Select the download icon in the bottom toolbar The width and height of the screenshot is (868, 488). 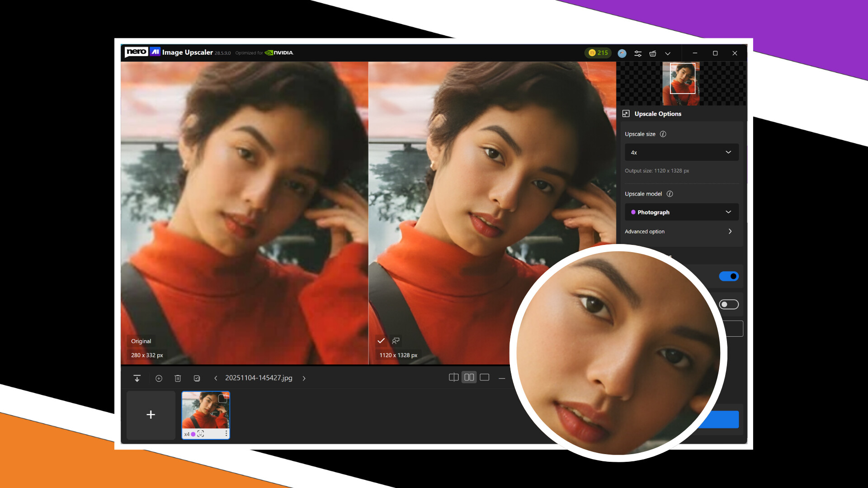coord(137,378)
